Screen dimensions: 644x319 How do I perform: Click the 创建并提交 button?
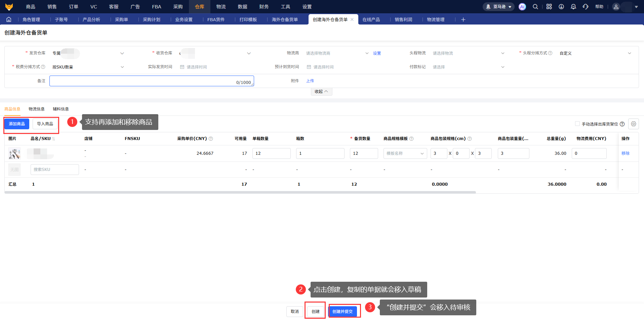point(343,312)
